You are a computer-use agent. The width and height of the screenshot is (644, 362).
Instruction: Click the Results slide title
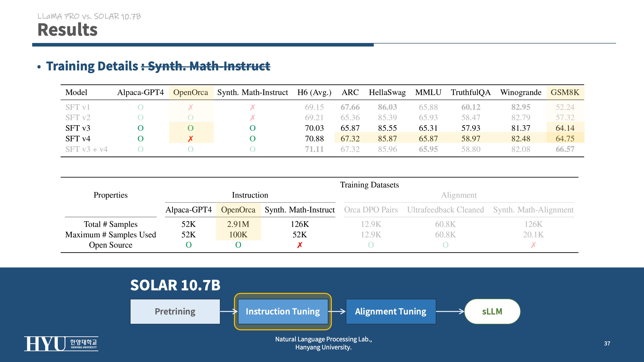point(67,30)
